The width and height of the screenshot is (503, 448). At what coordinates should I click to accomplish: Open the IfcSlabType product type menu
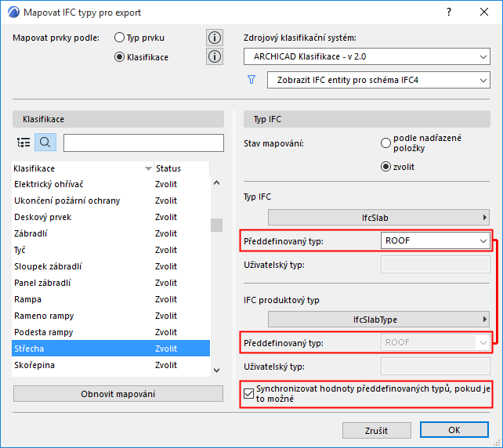click(378, 319)
